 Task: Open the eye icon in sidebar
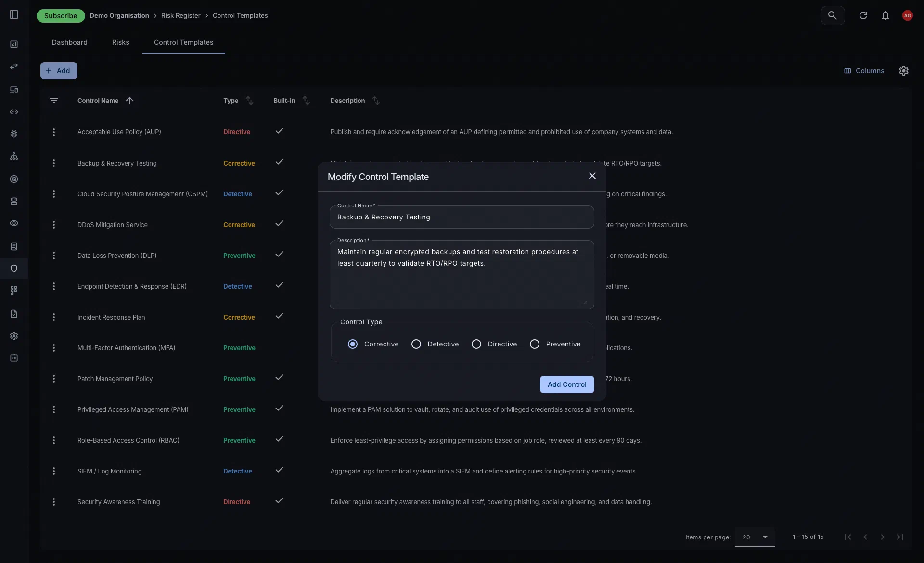pyautogui.click(x=14, y=223)
